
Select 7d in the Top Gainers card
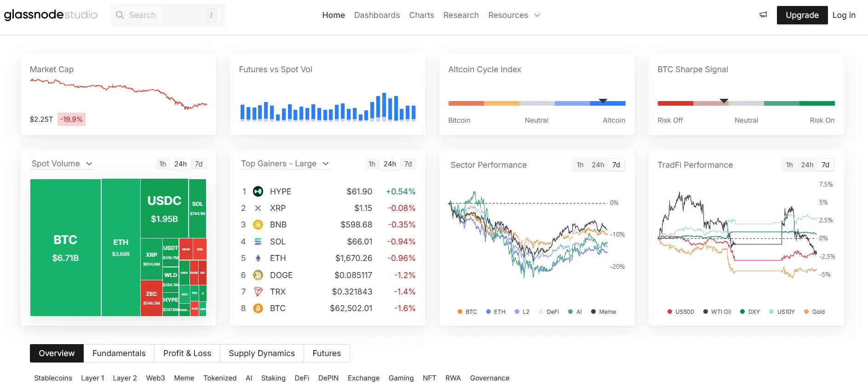click(408, 164)
